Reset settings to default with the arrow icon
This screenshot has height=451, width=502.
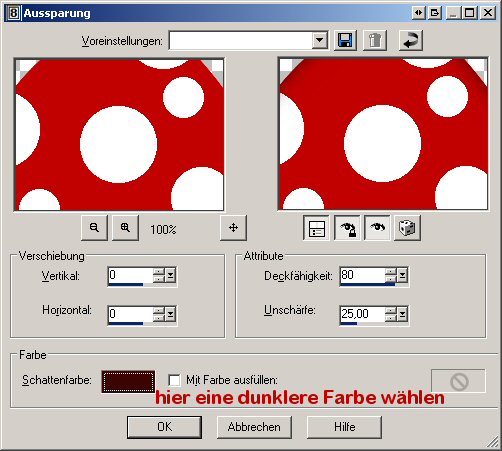pos(411,40)
